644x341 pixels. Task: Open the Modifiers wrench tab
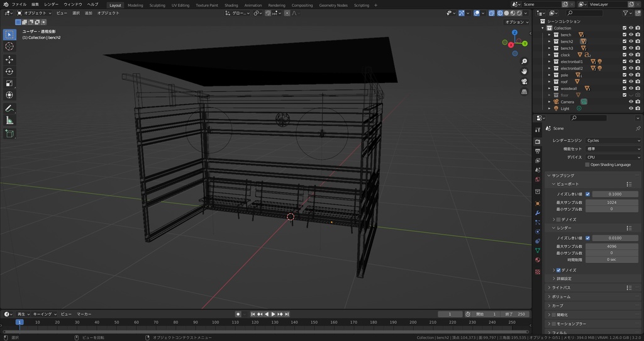point(538,213)
